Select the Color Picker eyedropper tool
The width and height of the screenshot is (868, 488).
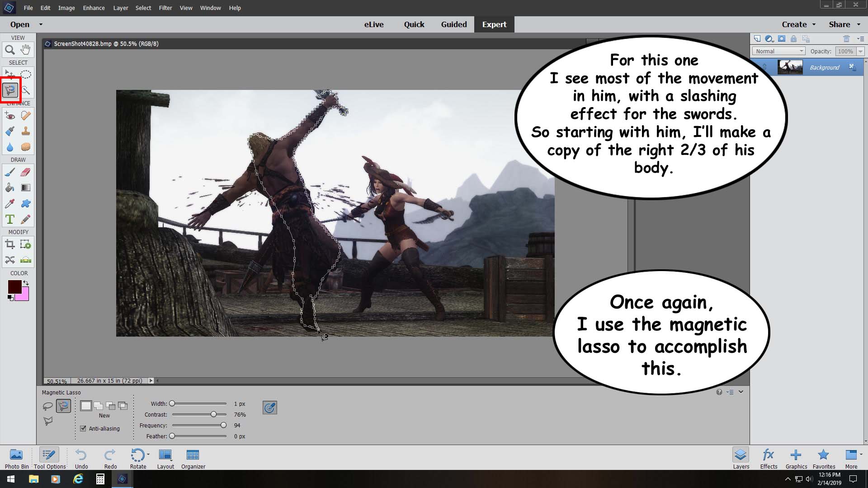(9, 204)
